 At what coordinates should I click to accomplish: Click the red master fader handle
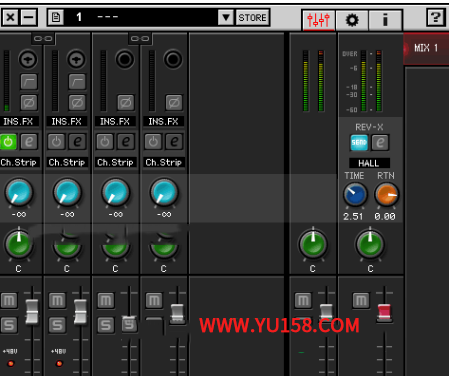384,313
